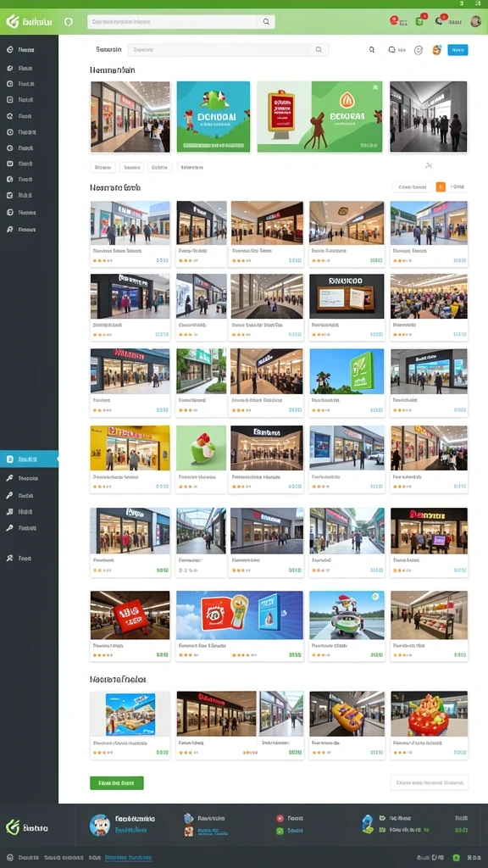Click the green square icon with red badge
This screenshot has height=868, width=488.
tap(419, 21)
